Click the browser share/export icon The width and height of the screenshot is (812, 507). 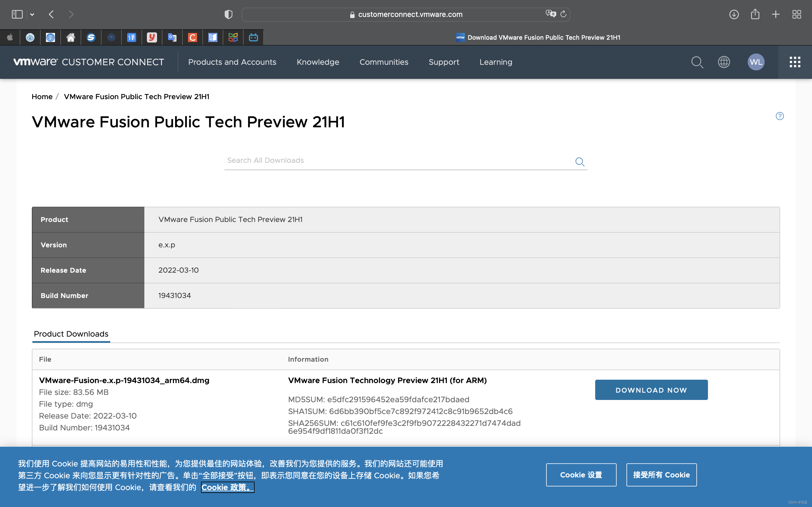[x=755, y=14]
